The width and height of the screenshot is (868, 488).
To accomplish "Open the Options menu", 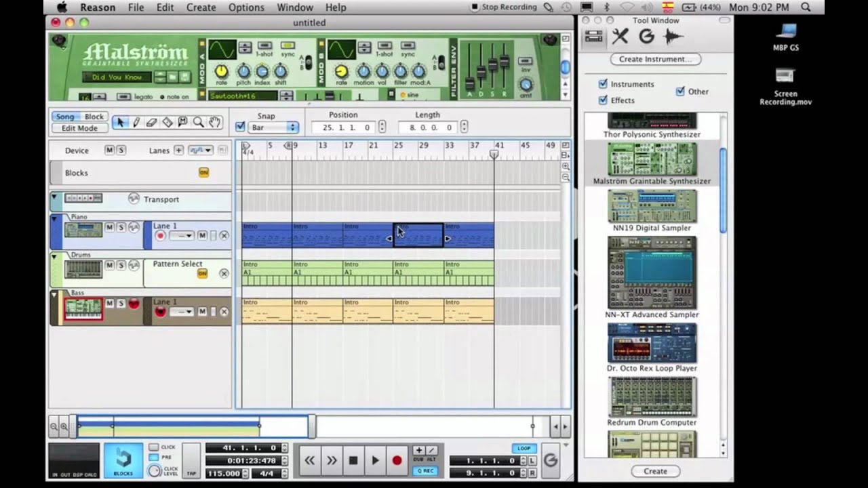I will click(x=246, y=7).
